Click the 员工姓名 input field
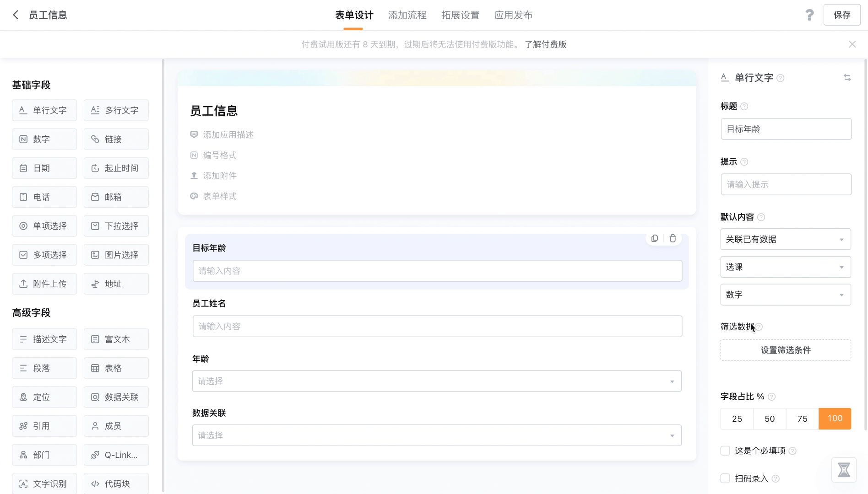868x494 pixels. pyautogui.click(x=437, y=326)
